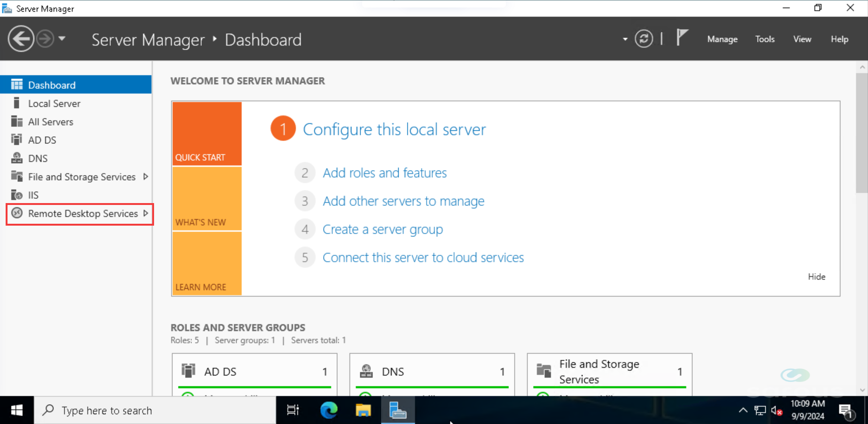868x424 pixels.
Task: Expand File and Storage Services
Action: [81, 177]
